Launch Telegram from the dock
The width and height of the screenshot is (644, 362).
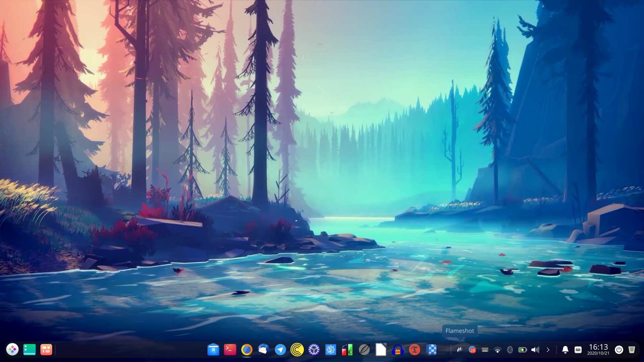click(280, 350)
